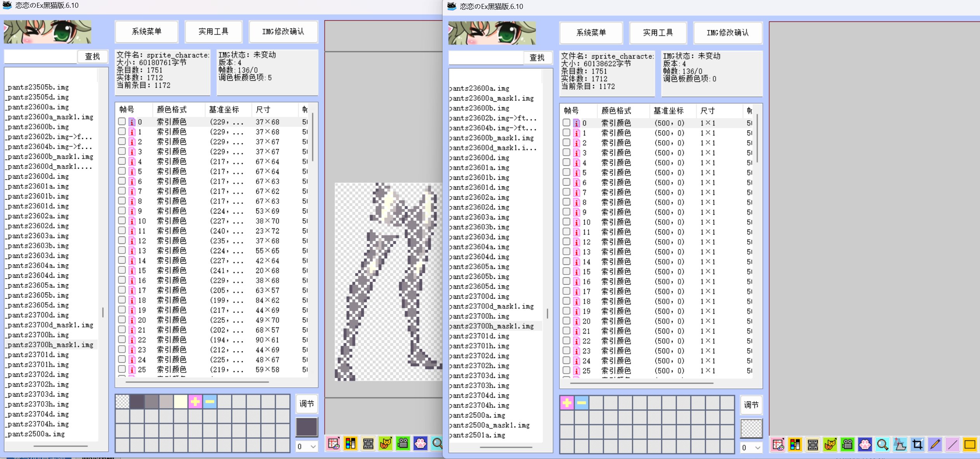Select pants2500a_mask1.img in right window list
This screenshot has width=980, height=459.
click(495, 425)
